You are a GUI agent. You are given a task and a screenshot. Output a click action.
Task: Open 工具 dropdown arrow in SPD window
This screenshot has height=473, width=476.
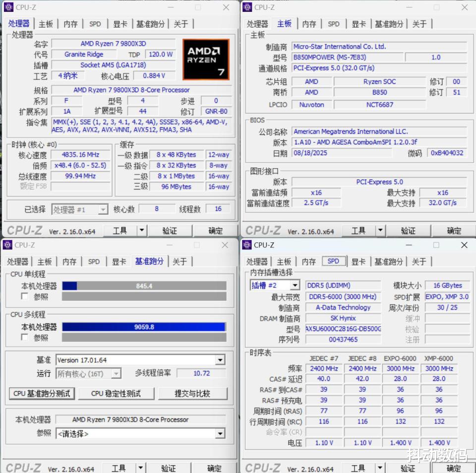point(380,468)
